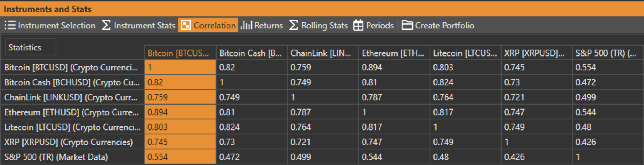This screenshot has height=165, width=644.
Task: Select the Bitcoin [BTCUSD] column header
Action: [180, 53]
